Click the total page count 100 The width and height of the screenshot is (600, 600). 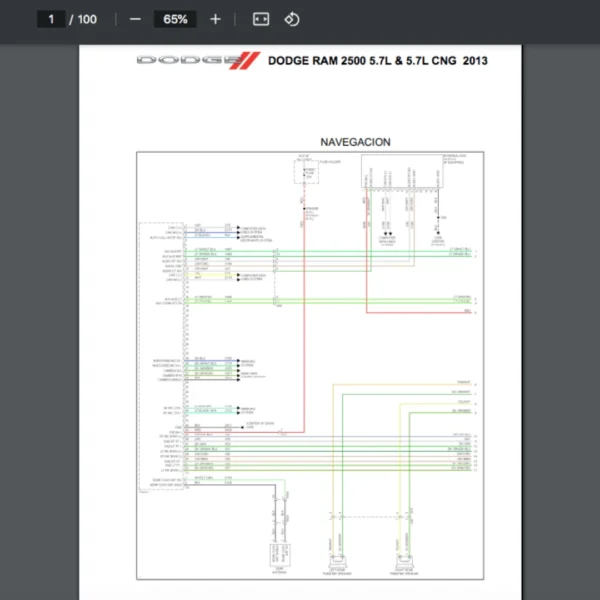87,19
